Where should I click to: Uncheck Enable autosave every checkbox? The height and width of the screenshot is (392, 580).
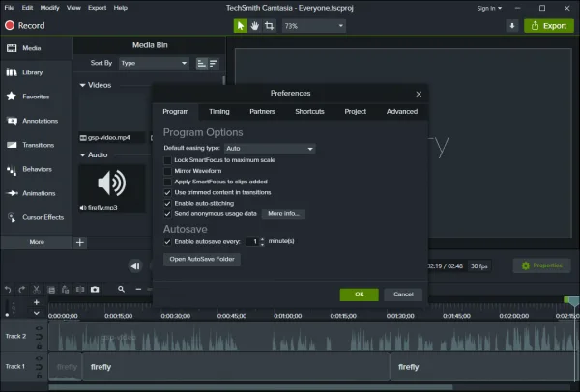[x=167, y=242]
